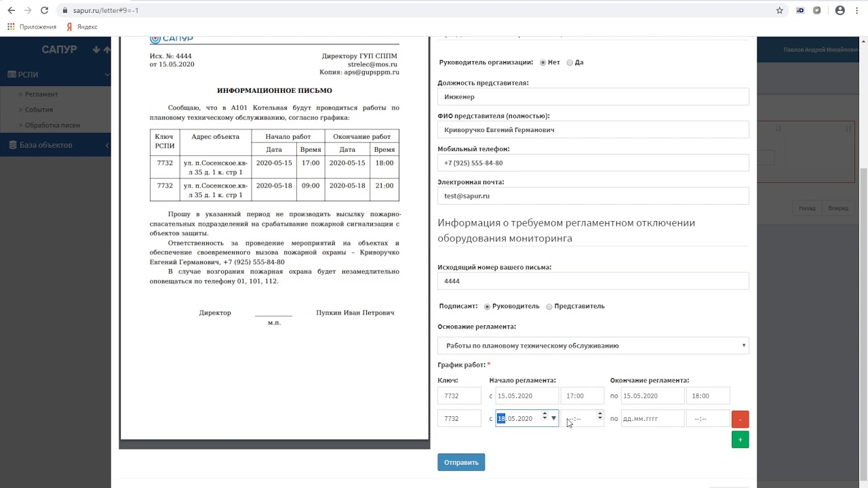Click the first-row start time 17:00
The image size is (868, 488).
(582, 396)
